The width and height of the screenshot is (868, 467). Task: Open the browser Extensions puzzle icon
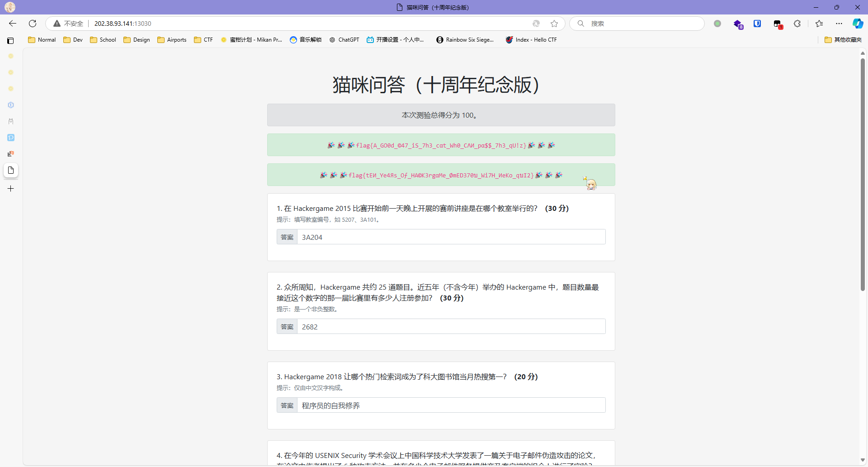point(797,24)
